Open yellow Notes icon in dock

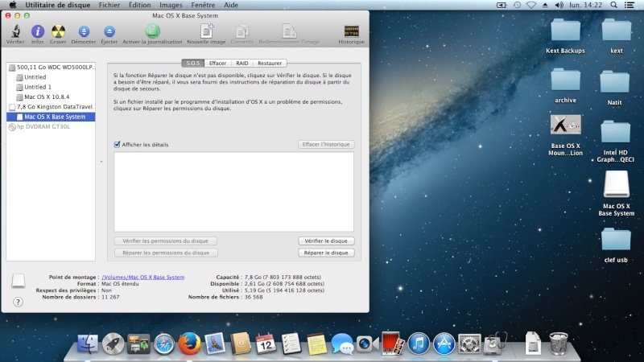(316, 344)
